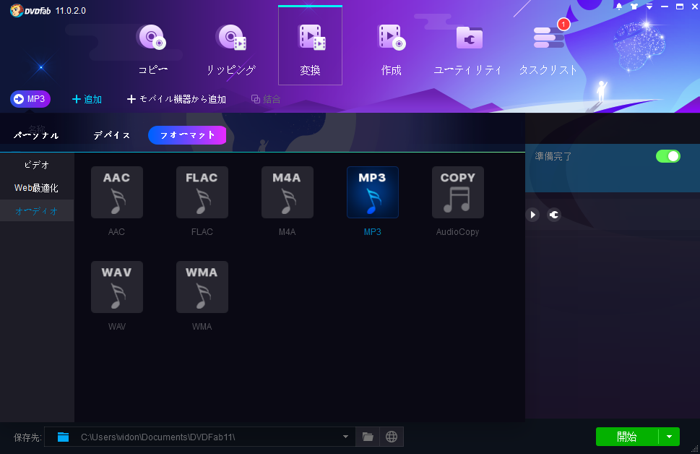Expand the save path dropdown
Image resolution: width=700 pixels, height=454 pixels.
pos(345,437)
